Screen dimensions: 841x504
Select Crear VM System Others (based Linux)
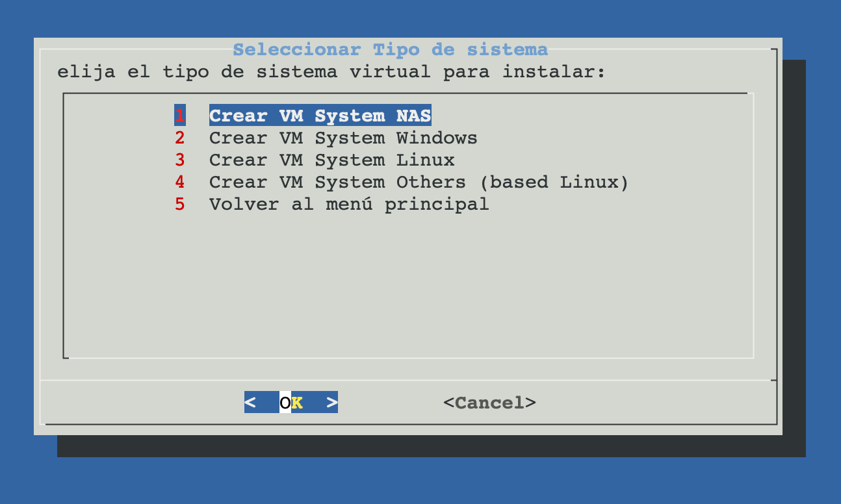click(419, 183)
